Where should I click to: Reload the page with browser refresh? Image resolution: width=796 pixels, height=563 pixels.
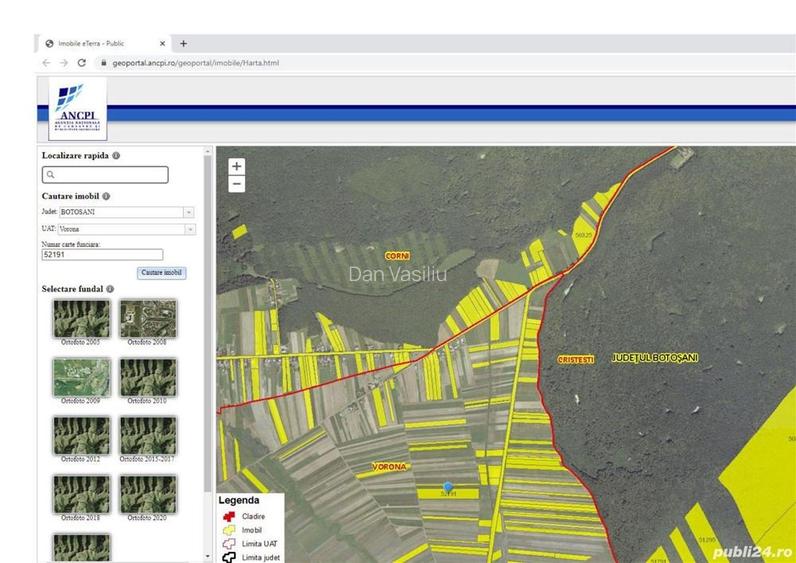82,62
